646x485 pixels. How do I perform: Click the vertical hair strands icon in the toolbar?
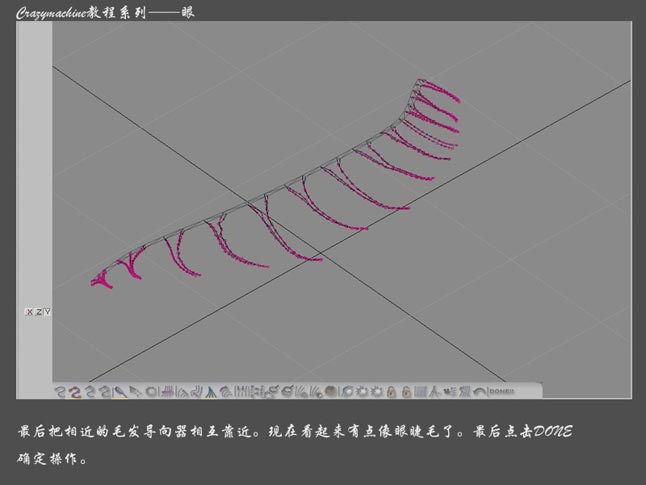pos(242,391)
